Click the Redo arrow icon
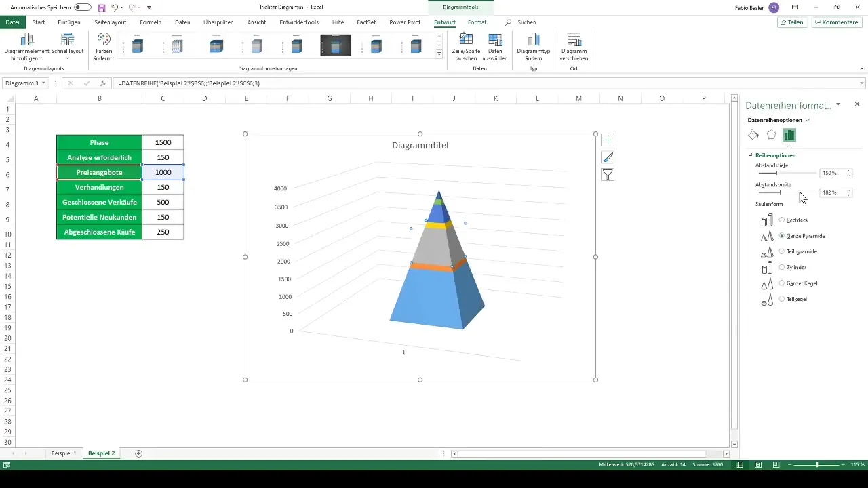This screenshot has width=868, height=488. tap(132, 7)
